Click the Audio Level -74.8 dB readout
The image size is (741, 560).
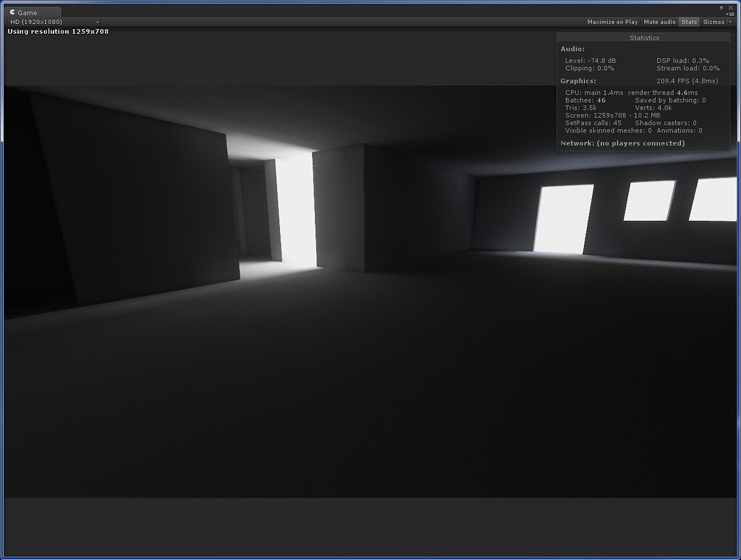click(x=590, y=61)
